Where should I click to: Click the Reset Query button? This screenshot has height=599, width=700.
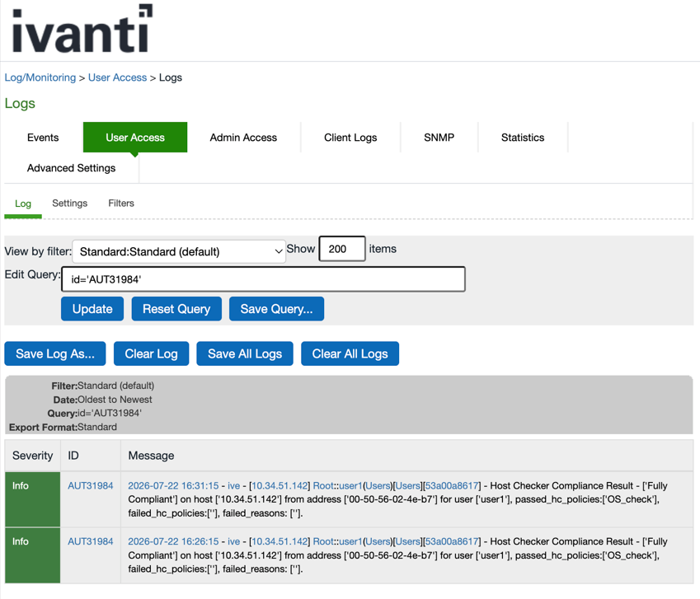click(x=176, y=309)
